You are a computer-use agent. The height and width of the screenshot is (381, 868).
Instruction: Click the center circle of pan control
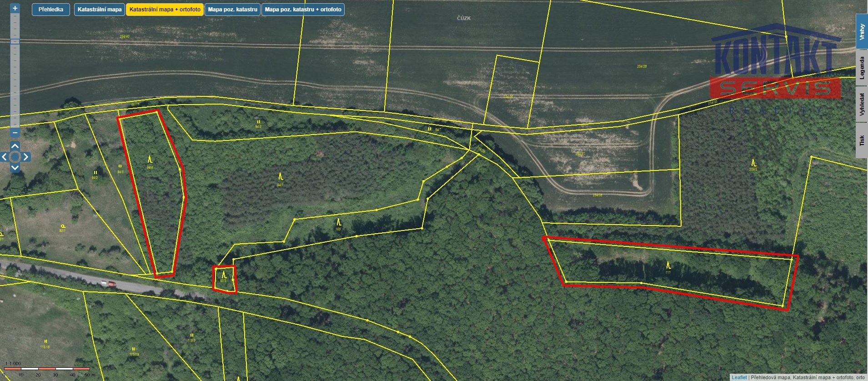15,157
